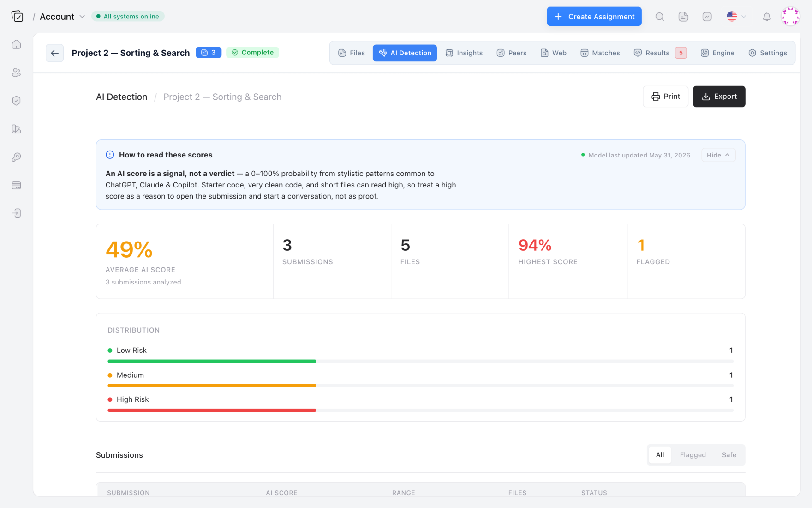Open the Settings tab
812x508 pixels.
pyautogui.click(x=767, y=53)
